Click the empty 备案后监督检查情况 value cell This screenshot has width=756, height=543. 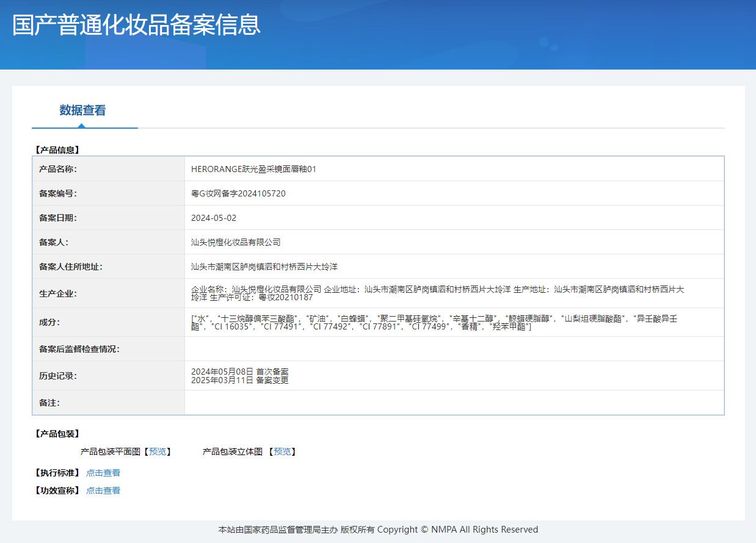pyautogui.click(x=454, y=349)
